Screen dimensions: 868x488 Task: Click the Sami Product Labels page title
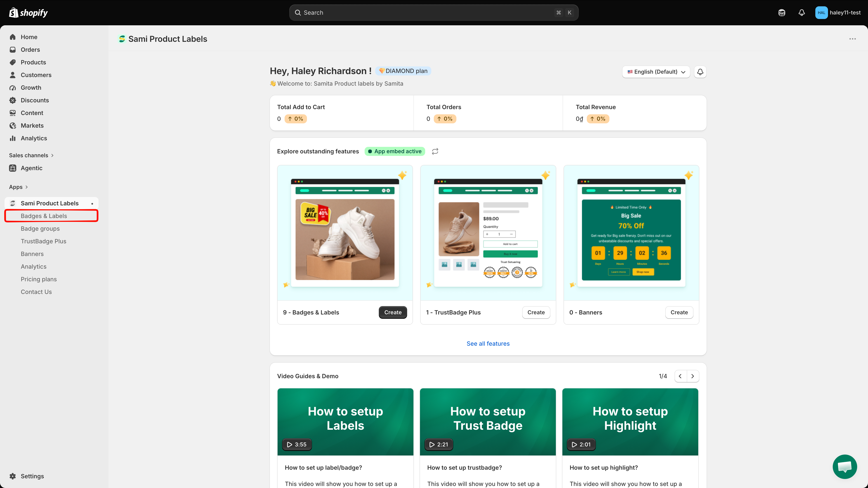[167, 39]
